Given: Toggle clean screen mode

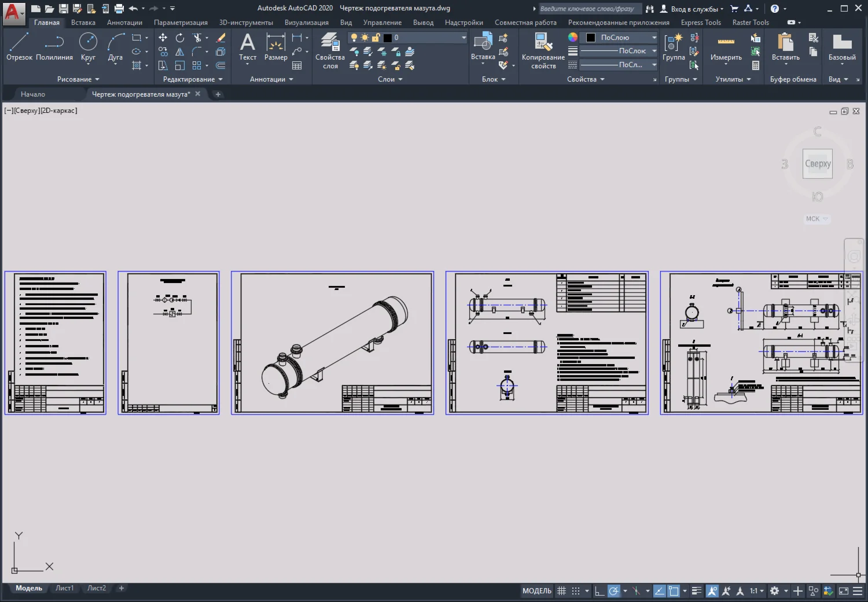Looking at the screenshot, I should 844,591.
